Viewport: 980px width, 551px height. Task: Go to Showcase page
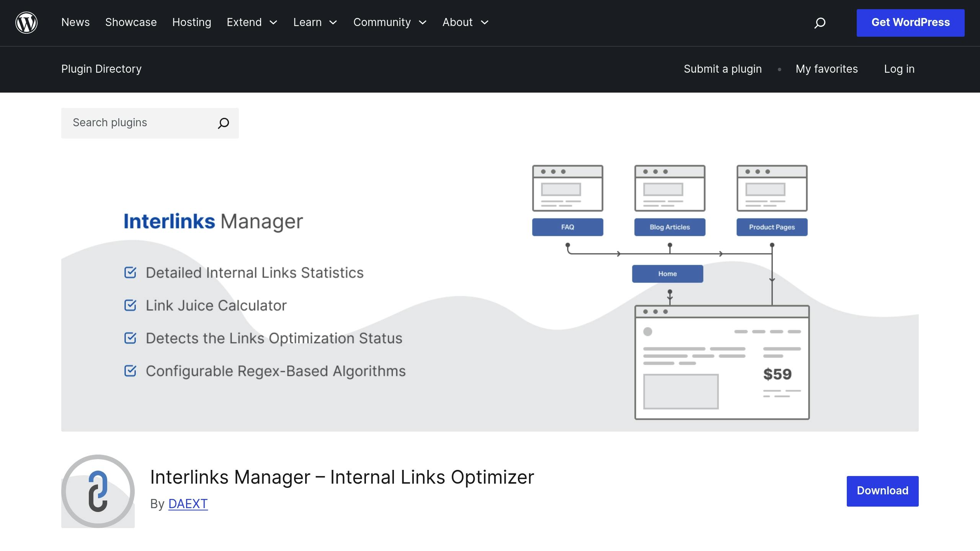click(131, 22)
